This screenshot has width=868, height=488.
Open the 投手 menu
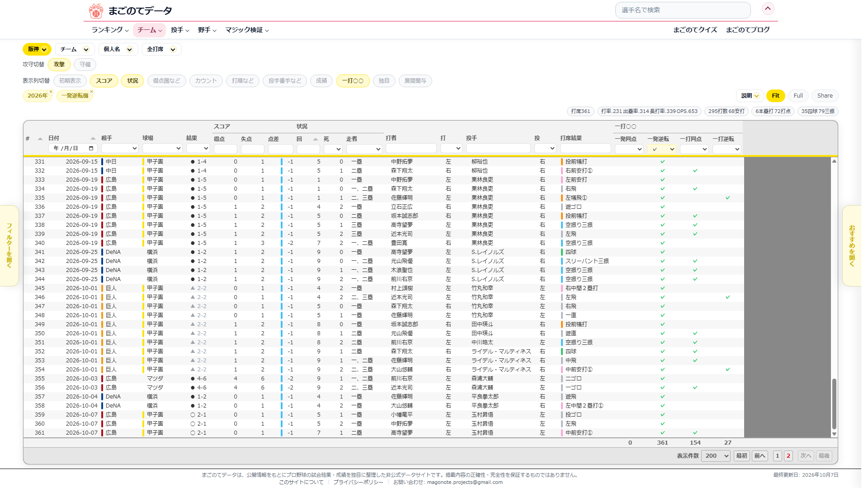pyautogui.click(x=180, y=30)
